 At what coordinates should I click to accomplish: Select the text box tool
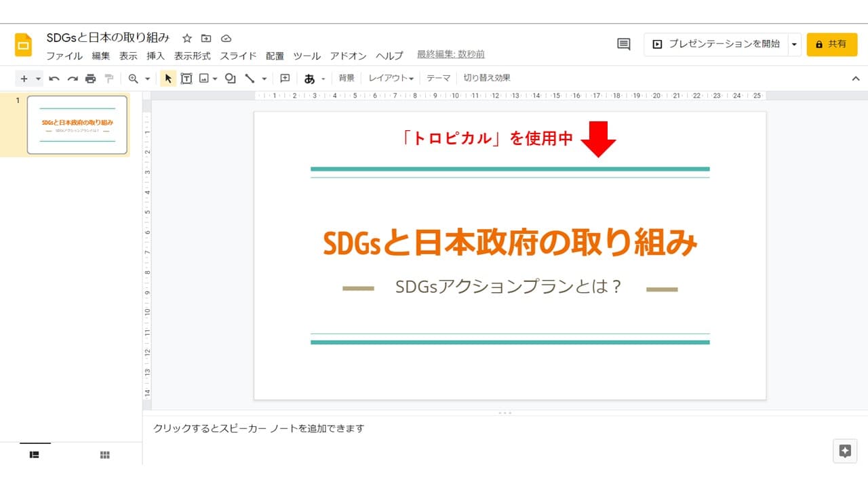186,79
